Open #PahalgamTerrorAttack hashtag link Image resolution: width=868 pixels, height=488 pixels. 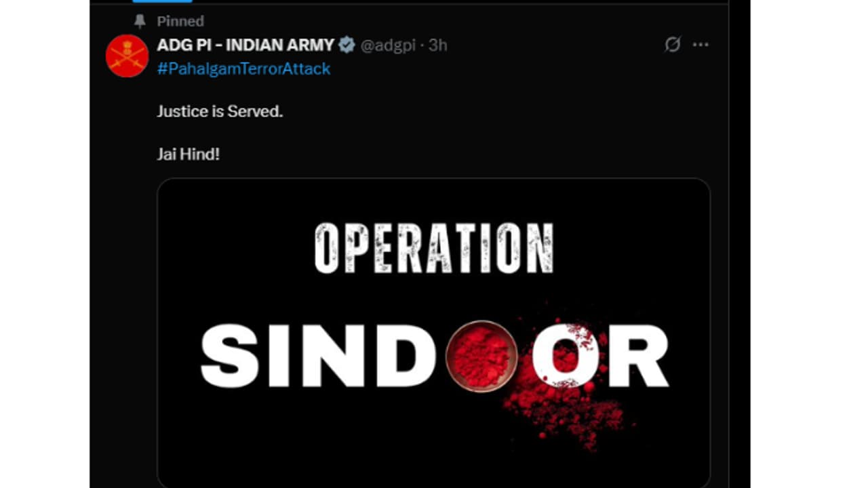coord(243,68)
